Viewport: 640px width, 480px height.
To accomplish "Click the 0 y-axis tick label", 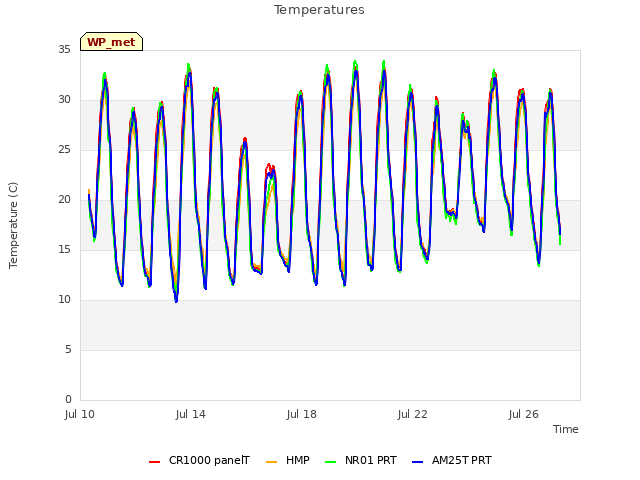I will tap(68, 400).
